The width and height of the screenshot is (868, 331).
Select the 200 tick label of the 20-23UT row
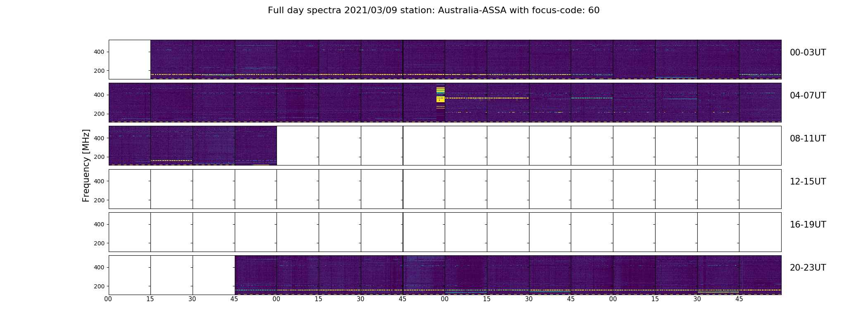[99, 286]
